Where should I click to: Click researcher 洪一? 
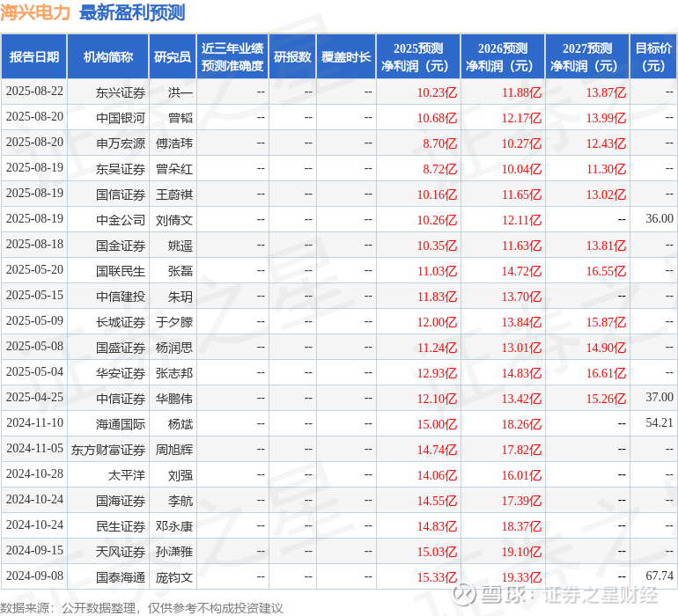[x=181, y=92]
